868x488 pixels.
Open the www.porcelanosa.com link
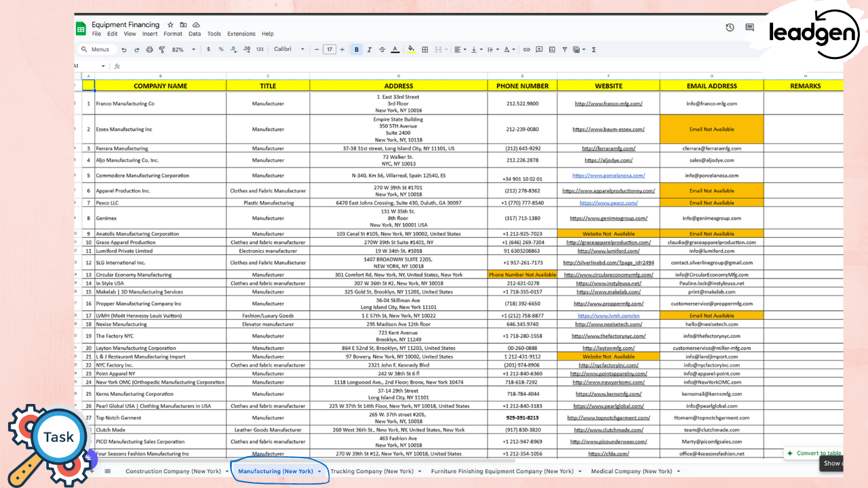[x=608, y=176]
